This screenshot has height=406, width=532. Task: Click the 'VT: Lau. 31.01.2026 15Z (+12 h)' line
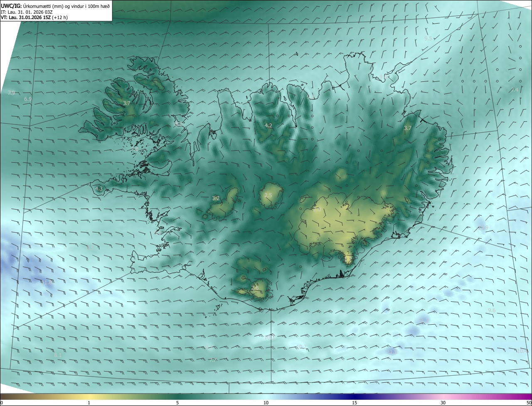point(34,17)
